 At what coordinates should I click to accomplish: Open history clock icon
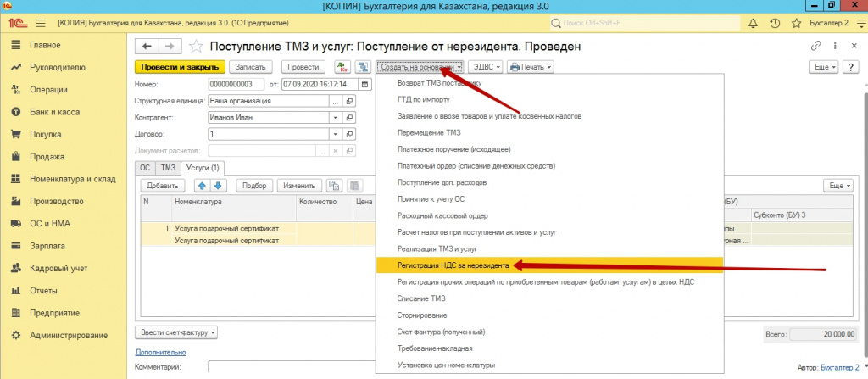(x=775, y=23)
